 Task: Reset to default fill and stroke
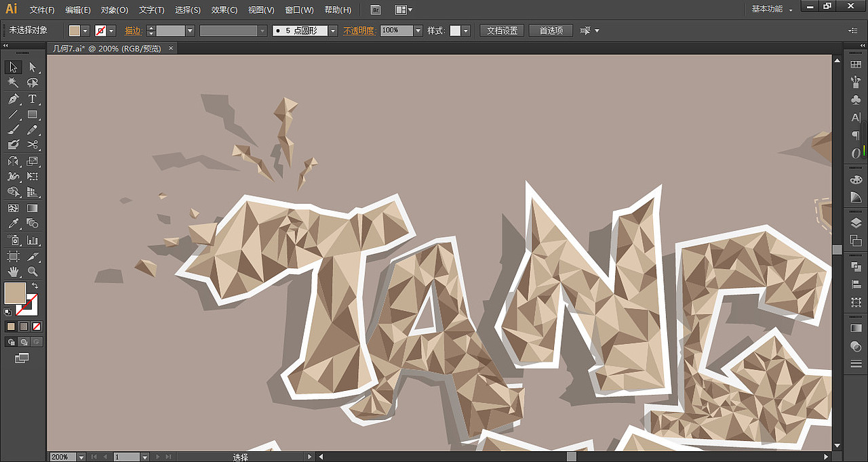point(7,312)
